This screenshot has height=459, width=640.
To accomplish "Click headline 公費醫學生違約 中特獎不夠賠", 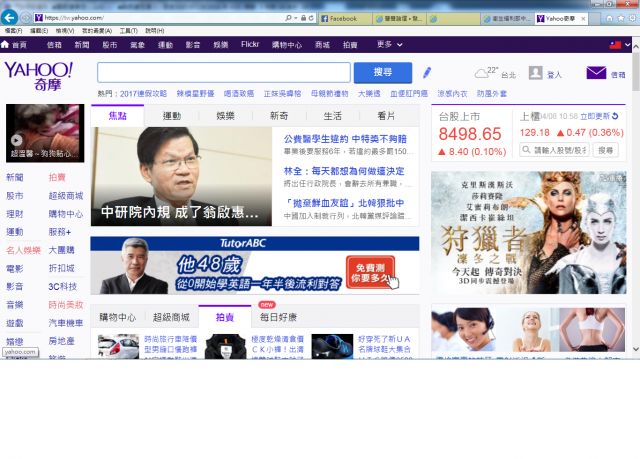I will pyautogui.click(x=345, y=139).
